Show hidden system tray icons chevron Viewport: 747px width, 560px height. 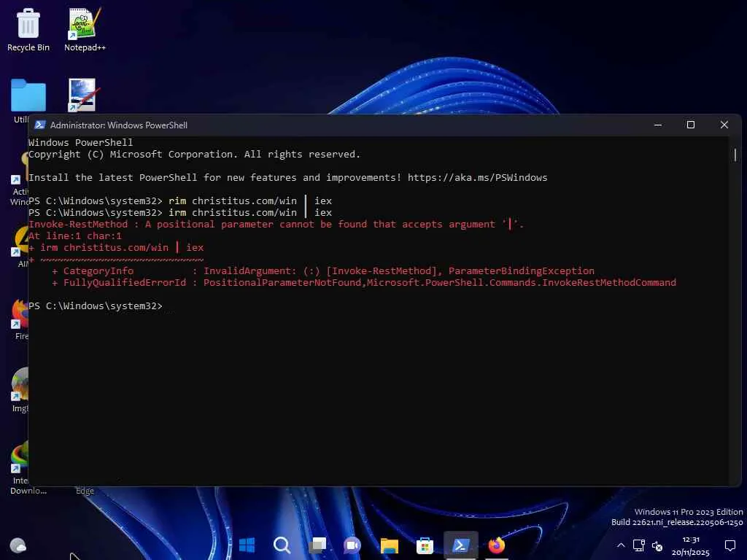(x=621, y=545)
